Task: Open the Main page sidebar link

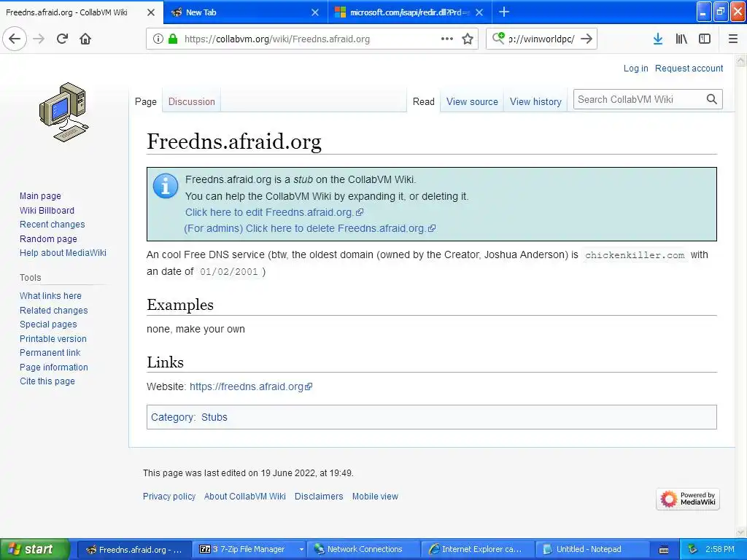Action: (41, 195)
